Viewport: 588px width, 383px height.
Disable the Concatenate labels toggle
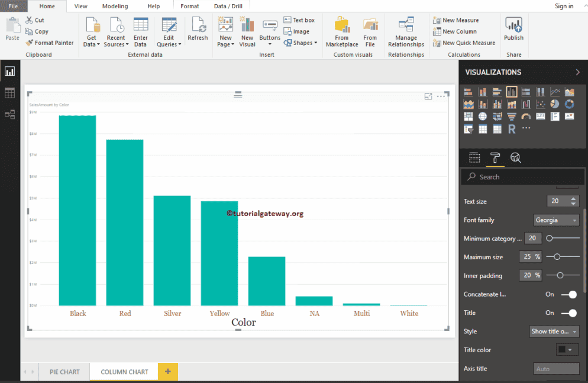tap(570, 294)
